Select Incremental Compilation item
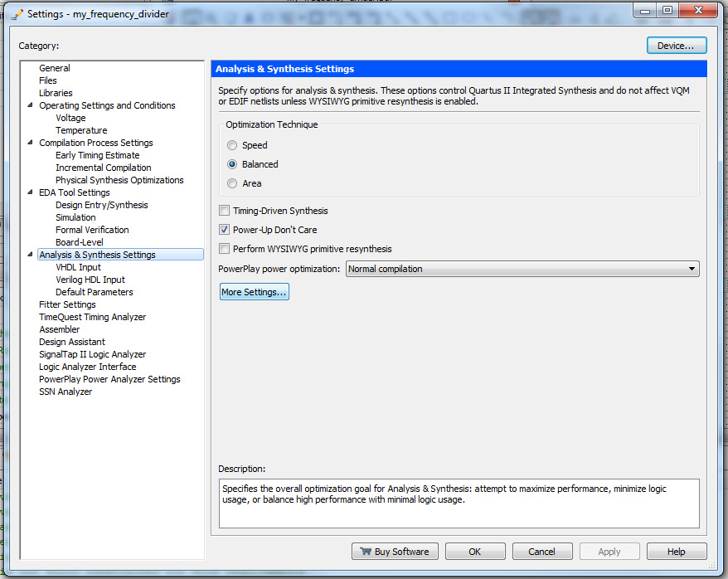This screenshot has width=728, height=579. pos(104,168)
